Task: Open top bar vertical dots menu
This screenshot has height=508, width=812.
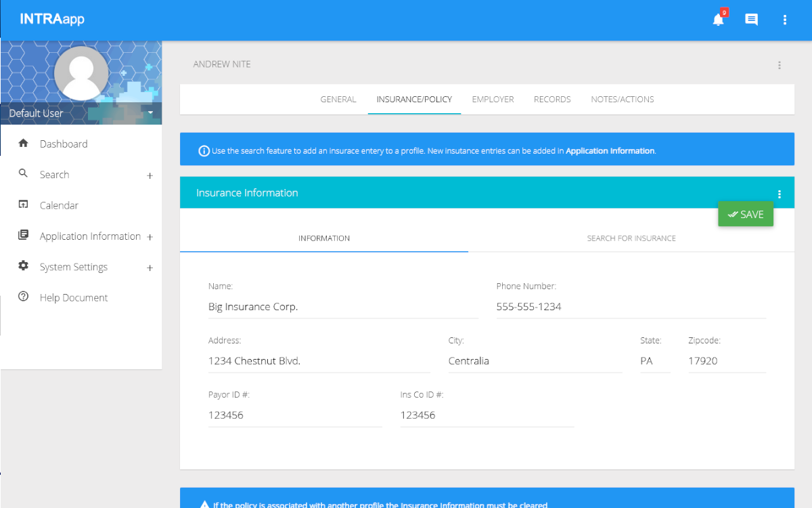Action: click(785, 20)
